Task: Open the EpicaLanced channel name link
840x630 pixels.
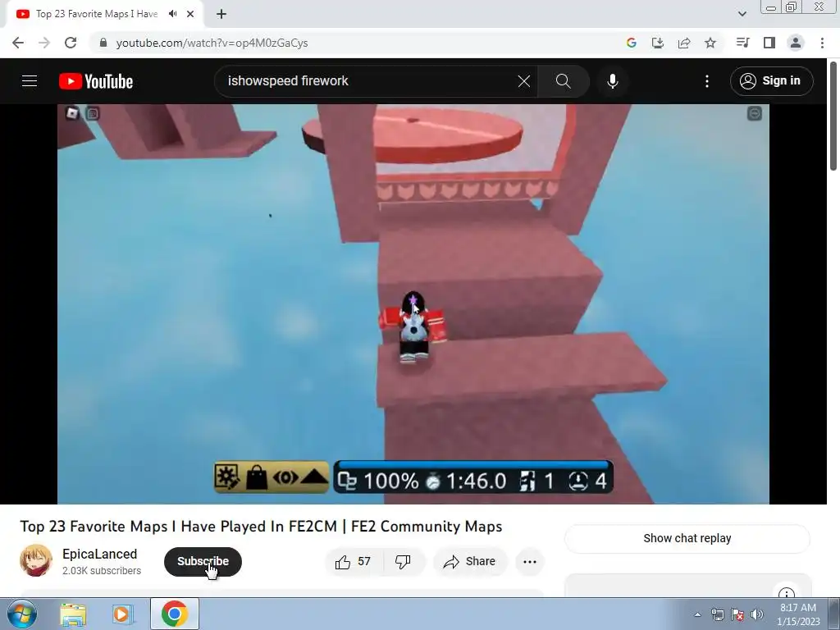Action: [99, 554]
